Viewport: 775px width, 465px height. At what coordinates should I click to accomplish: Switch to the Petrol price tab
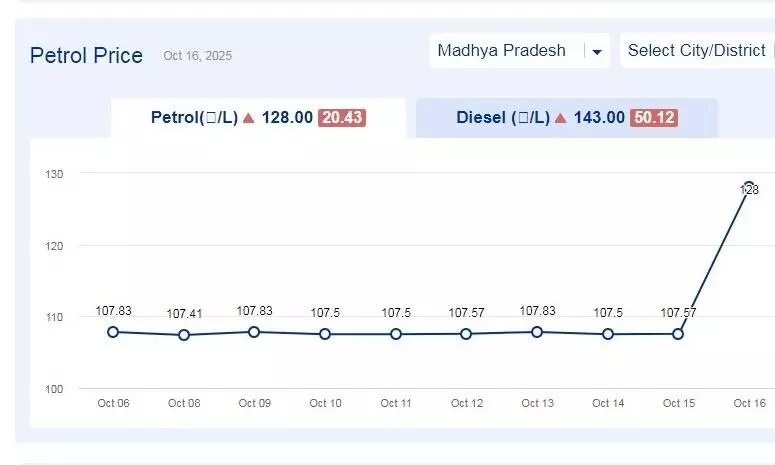pos(258,118)
